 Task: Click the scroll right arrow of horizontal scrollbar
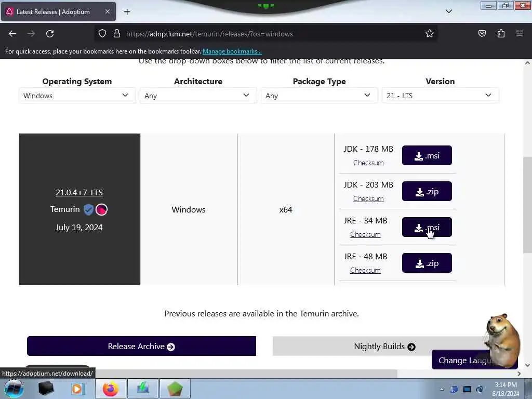(x=519, y=374)
